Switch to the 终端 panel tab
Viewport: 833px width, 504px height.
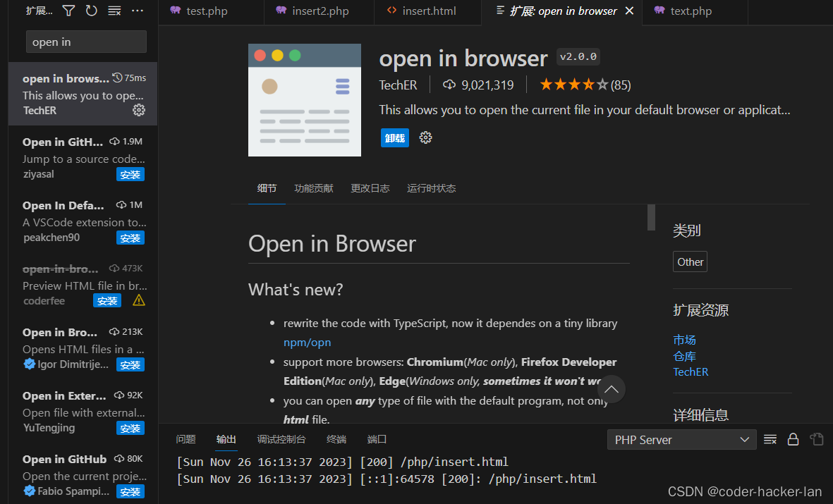(336, 439)
